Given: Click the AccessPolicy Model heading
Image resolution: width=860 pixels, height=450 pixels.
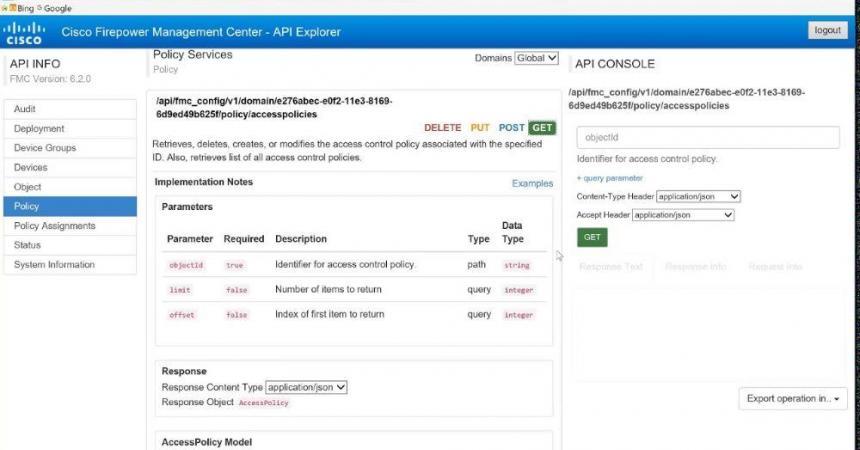Looking at the screenshot, I should pyautogui.click(x=206, y=442).
